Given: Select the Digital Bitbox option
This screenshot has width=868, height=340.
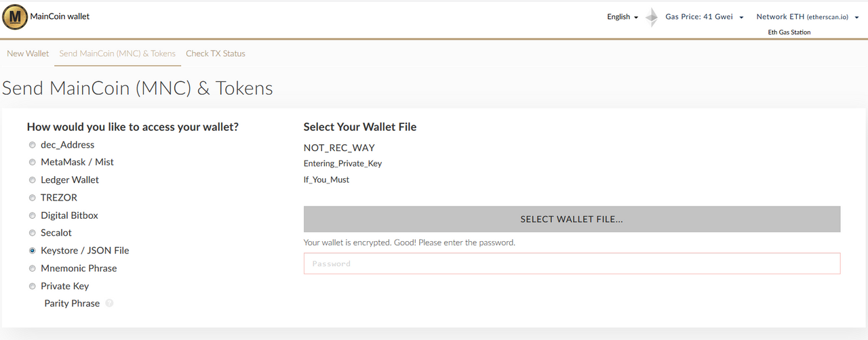Looking at the screenshot, I should tap(33, 215).
